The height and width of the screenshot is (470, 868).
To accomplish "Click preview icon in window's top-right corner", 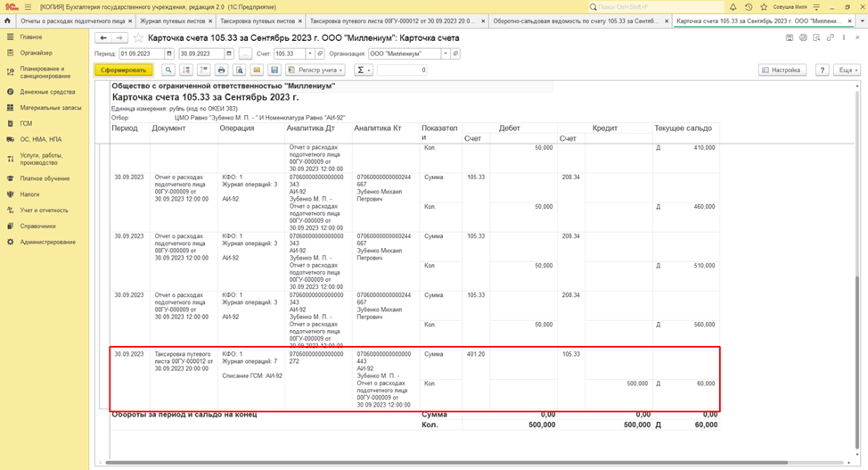I will [816, 37].
